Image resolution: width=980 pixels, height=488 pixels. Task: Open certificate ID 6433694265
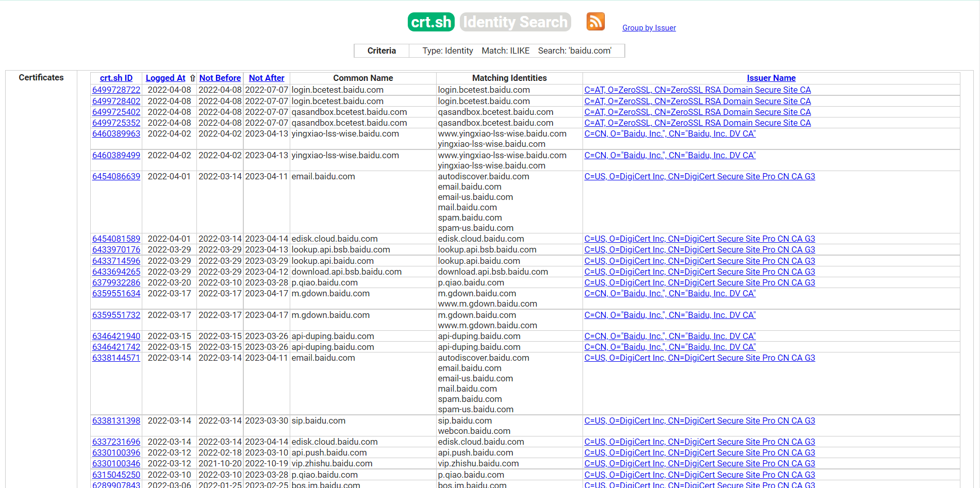(116, 272)
